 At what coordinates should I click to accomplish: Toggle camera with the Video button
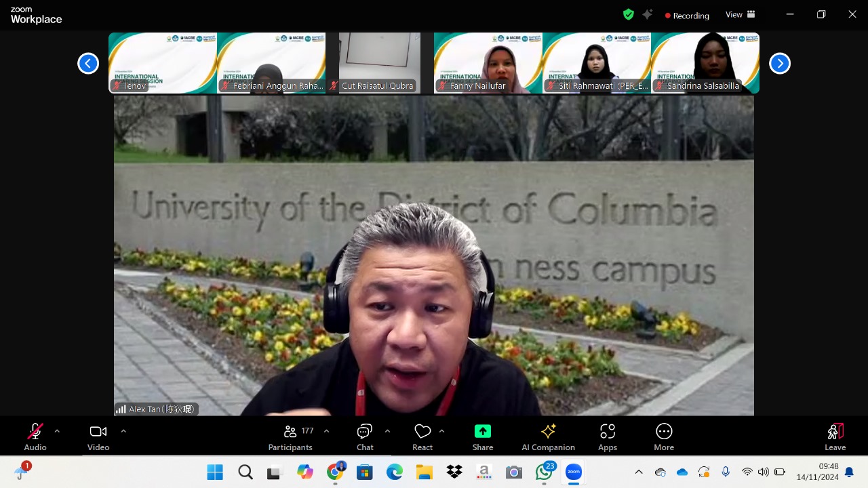(98, 437)
